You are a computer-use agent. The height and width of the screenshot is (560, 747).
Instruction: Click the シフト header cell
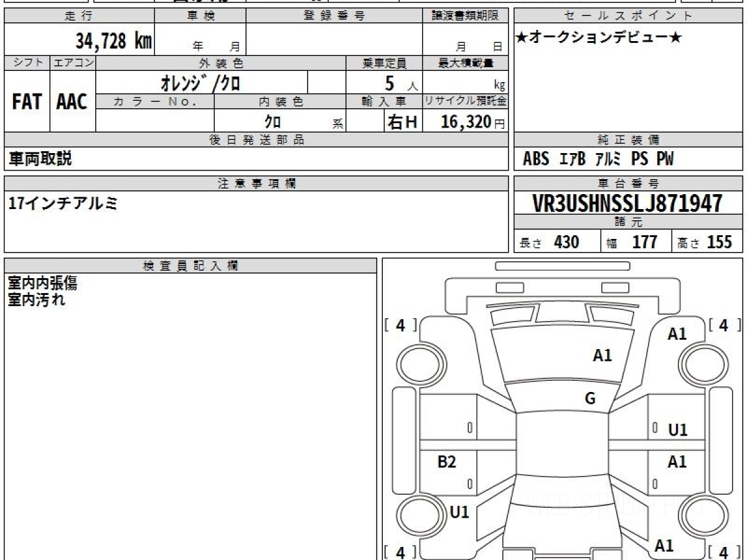click(27, 63)
